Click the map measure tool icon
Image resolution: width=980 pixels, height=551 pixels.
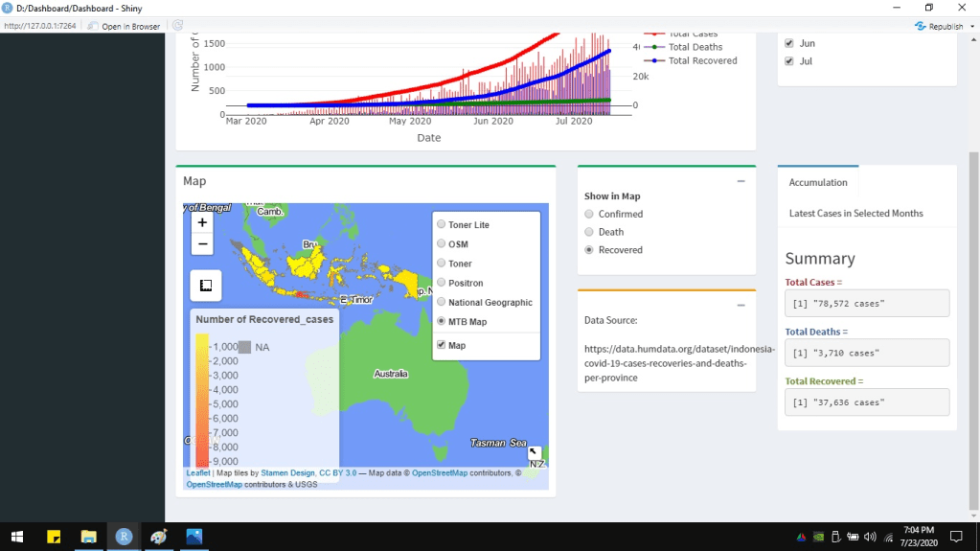point(205,286)
